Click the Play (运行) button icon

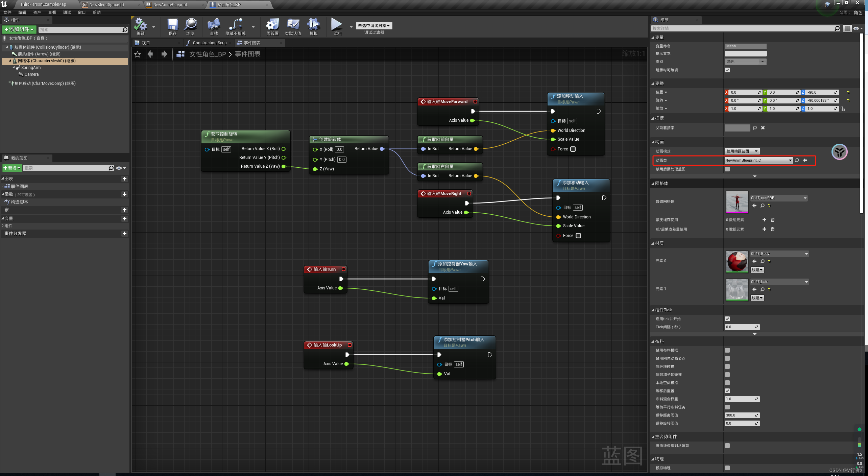[336, 25]
